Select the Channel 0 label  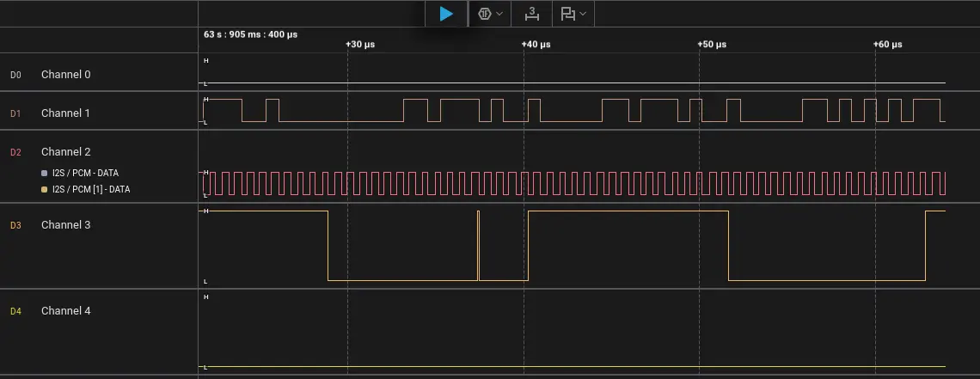[65, 75]
